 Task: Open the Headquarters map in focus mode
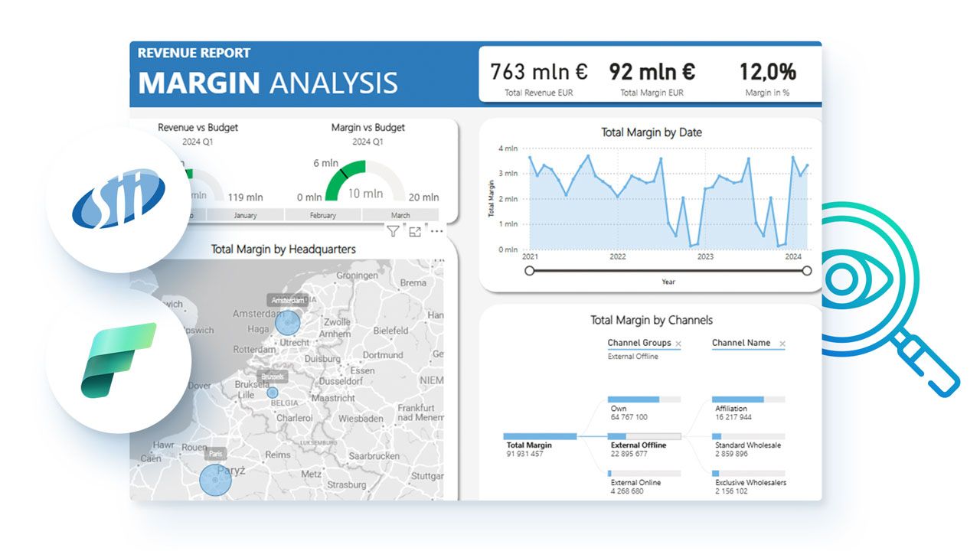click(x=415, y=231)
